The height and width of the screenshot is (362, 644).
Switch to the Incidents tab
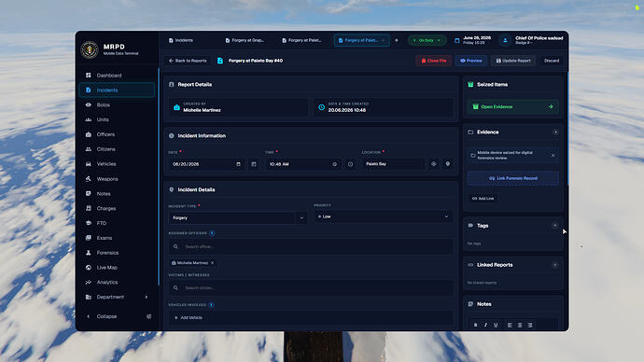click(x=181, y=40)
